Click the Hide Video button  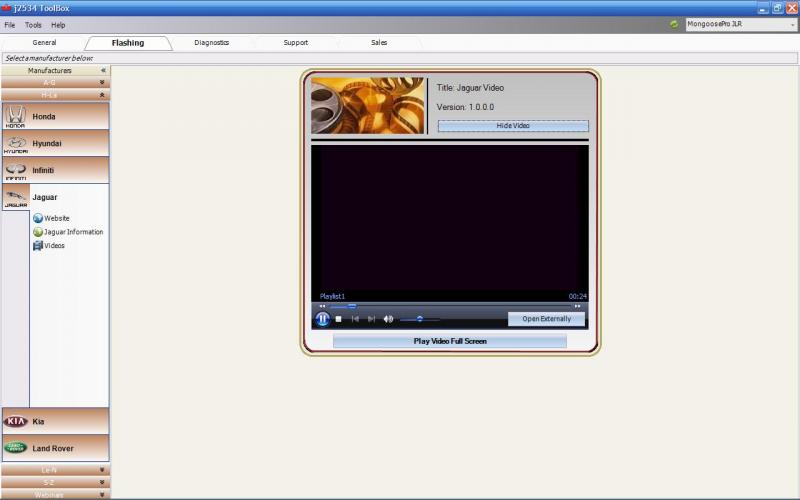pos(513,126)
